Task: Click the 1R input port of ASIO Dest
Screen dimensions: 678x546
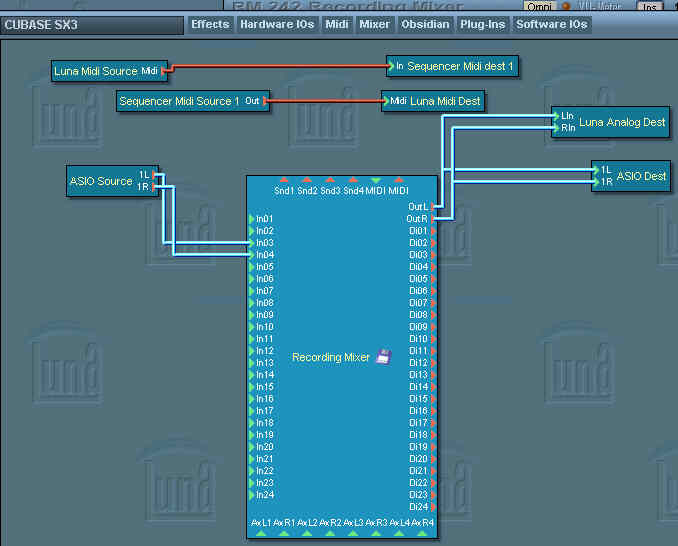Action: click(596, 182)
